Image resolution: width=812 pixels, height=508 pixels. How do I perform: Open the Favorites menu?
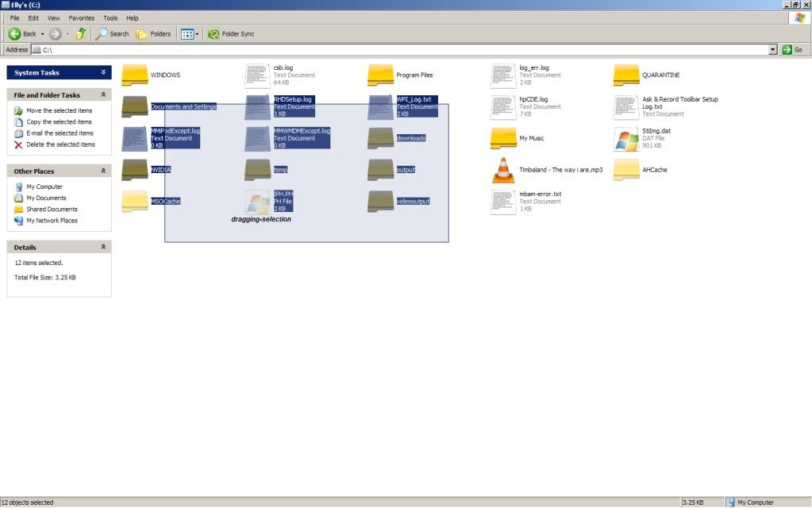(x=80, y=17)
